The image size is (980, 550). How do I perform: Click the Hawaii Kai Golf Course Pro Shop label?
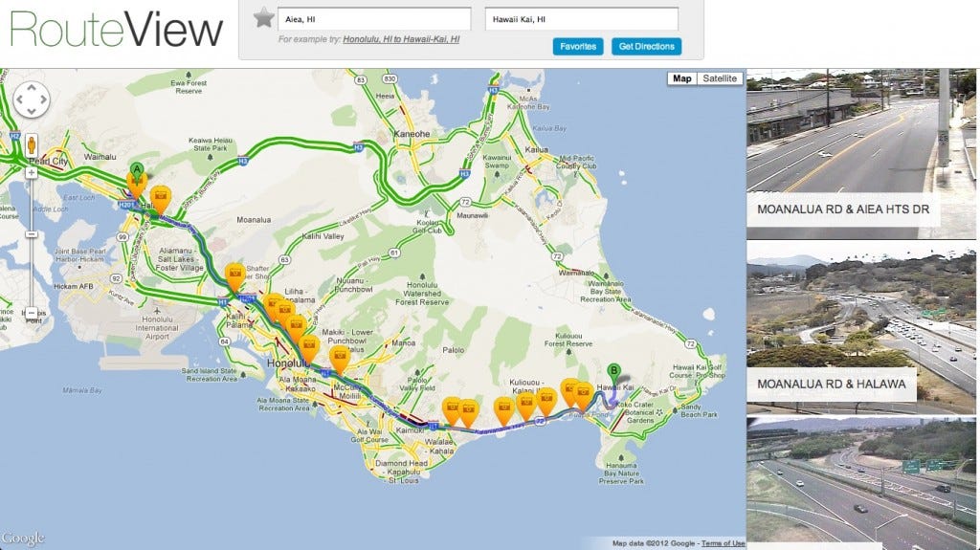point(698,371)
